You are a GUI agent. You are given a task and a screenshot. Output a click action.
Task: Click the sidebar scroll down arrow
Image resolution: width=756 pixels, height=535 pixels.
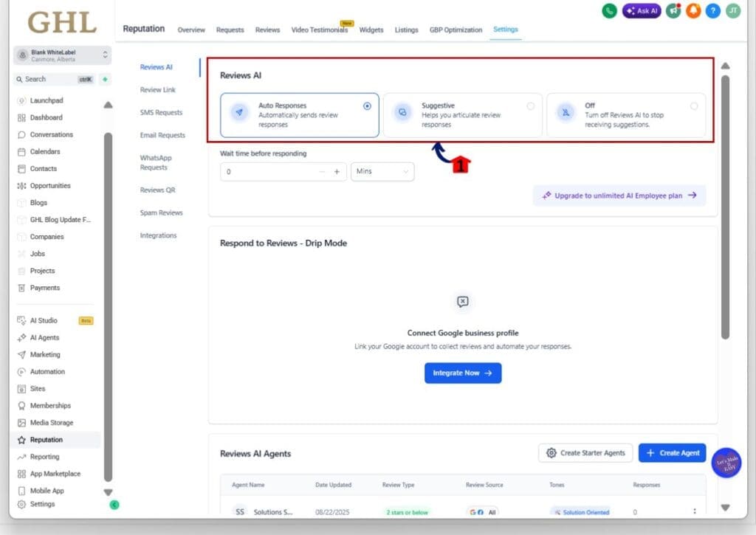(108, 493)
